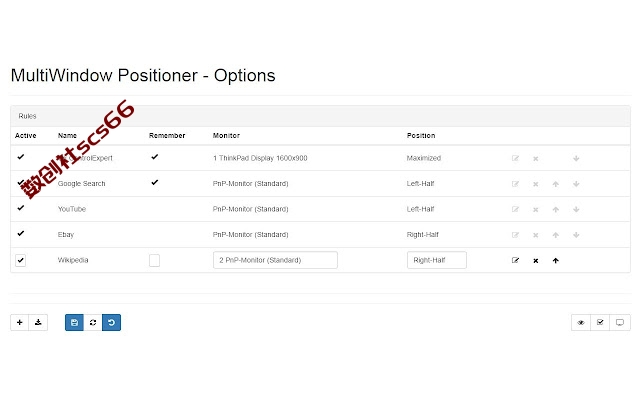The width and height of the screenshot is (640, 400).
Task: Click the blue undo reset button
Action: point(111,322)
